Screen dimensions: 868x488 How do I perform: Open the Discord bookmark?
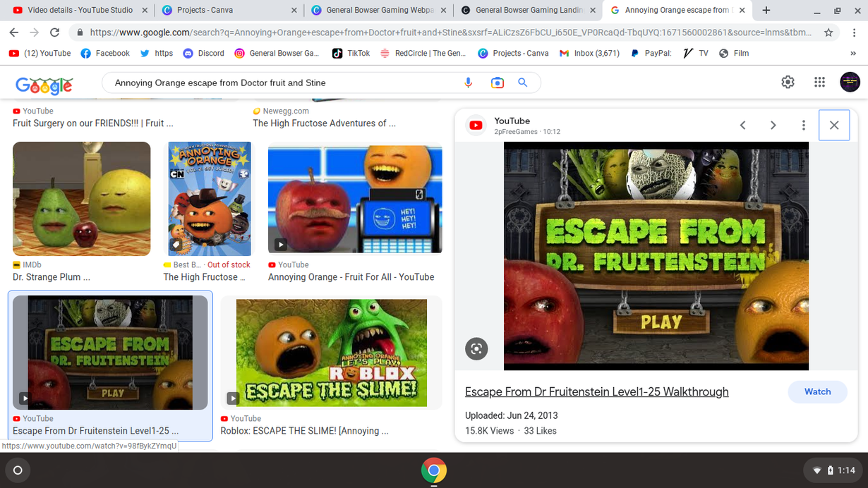click(204, 54)
